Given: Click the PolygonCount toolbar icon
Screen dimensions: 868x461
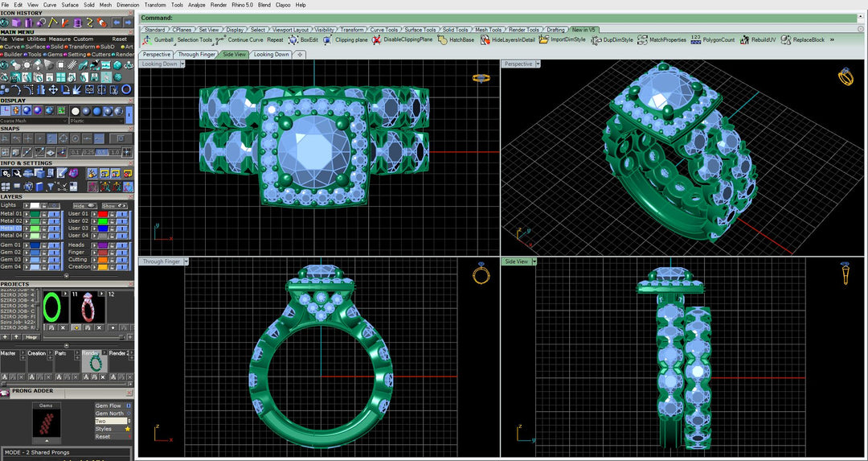Looking at the screenshot, I should point(696,39).
